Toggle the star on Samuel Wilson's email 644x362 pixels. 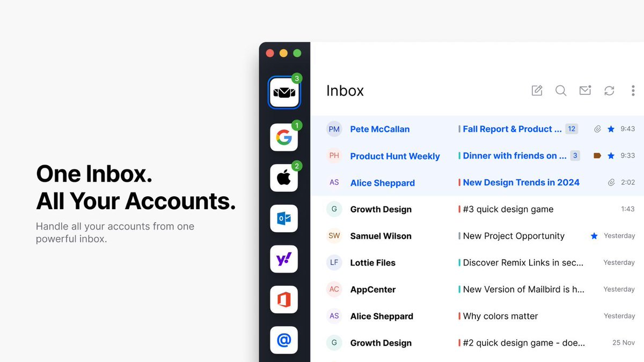[x=594, y=235]
